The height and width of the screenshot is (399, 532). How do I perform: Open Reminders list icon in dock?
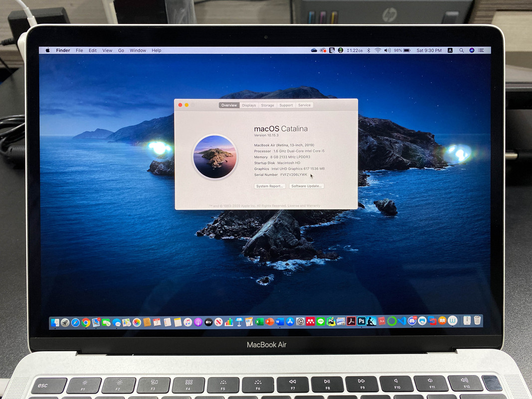(167, 322)
